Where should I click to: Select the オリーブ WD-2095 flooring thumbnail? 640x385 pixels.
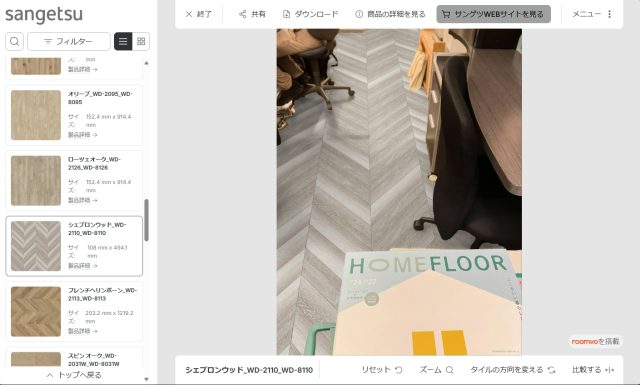coord(36,115)
